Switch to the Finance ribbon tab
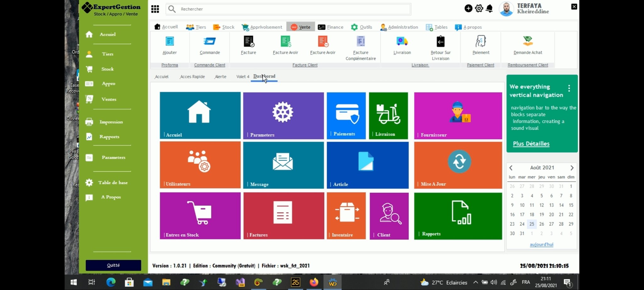The height and width of the screenshot is (290, 644). tap(330, 27)
